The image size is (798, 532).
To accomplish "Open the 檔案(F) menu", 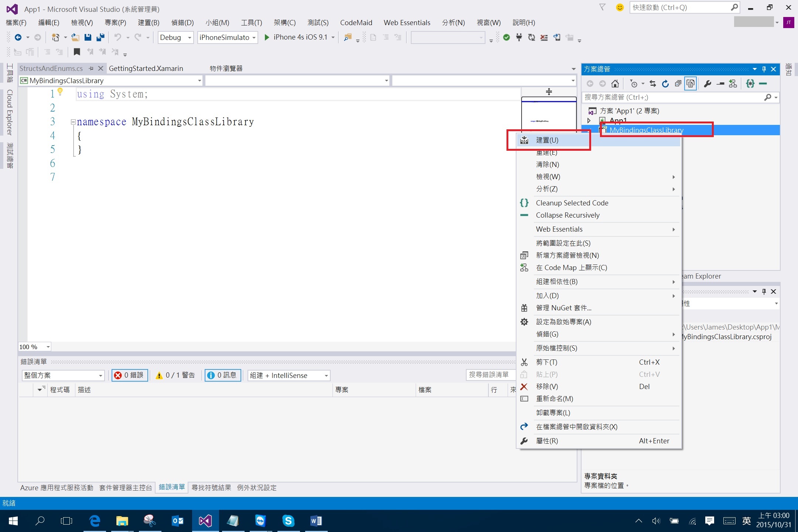I will (x=16, y=23).
